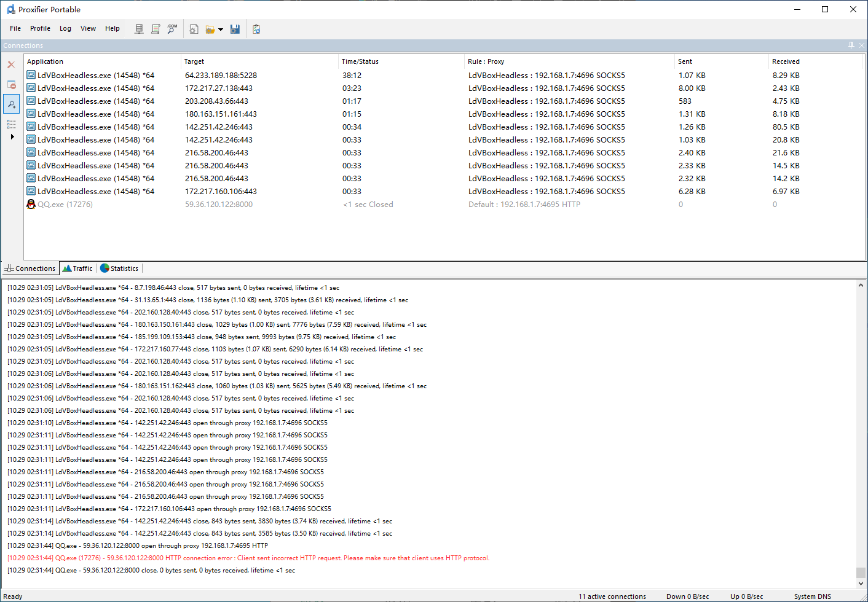Screen dimensions: 868x602
Task: Expand the left sidebar overflow arrow
Action: (x=12, y=137)
